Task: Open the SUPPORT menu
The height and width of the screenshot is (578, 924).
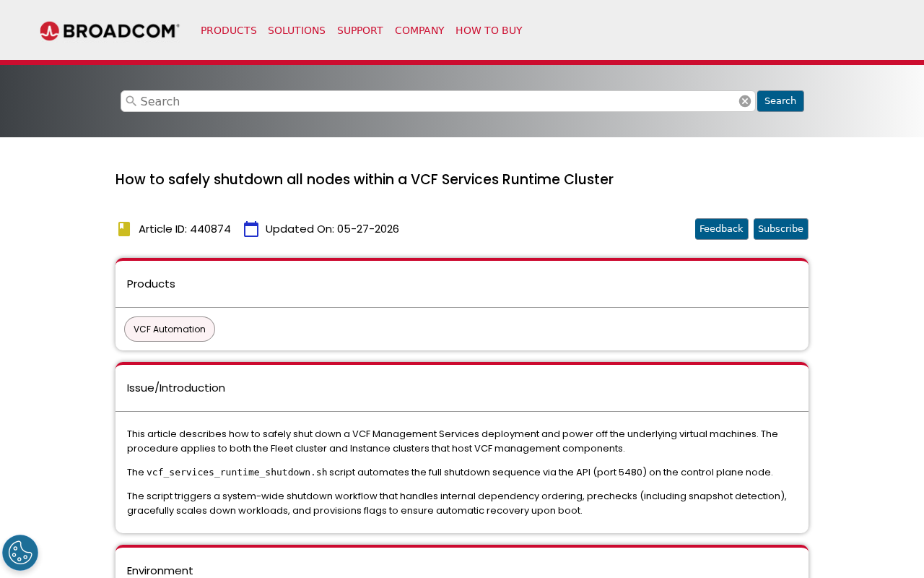Action: (360, 30)
